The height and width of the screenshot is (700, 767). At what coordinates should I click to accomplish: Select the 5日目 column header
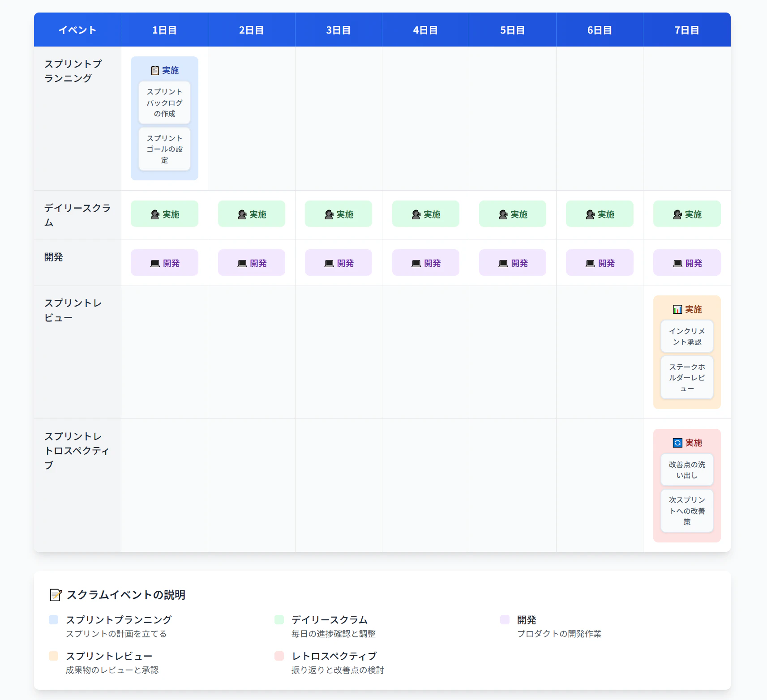pos(513,30)
